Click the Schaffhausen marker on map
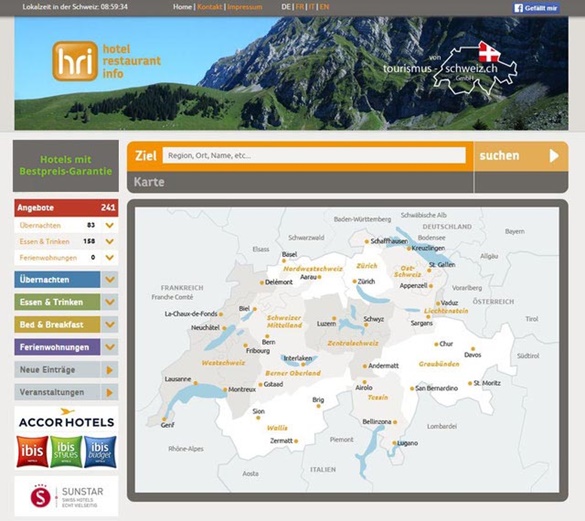 367,241
